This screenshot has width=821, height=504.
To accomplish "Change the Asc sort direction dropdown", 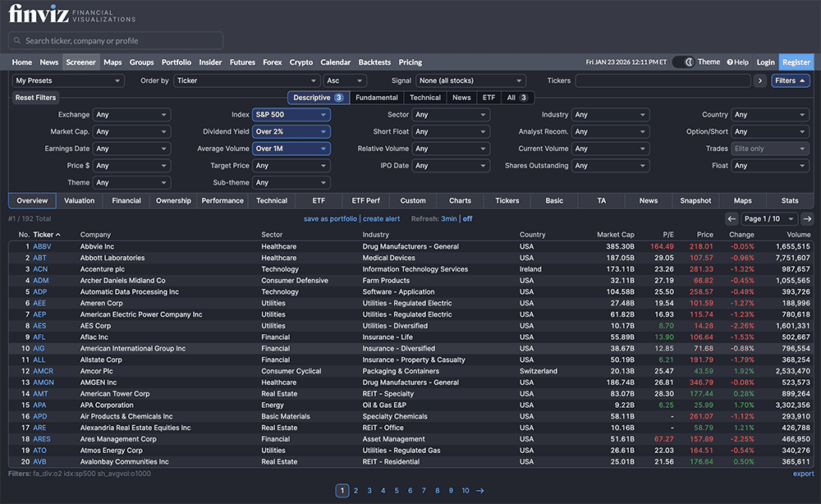I will coord(345,80).
